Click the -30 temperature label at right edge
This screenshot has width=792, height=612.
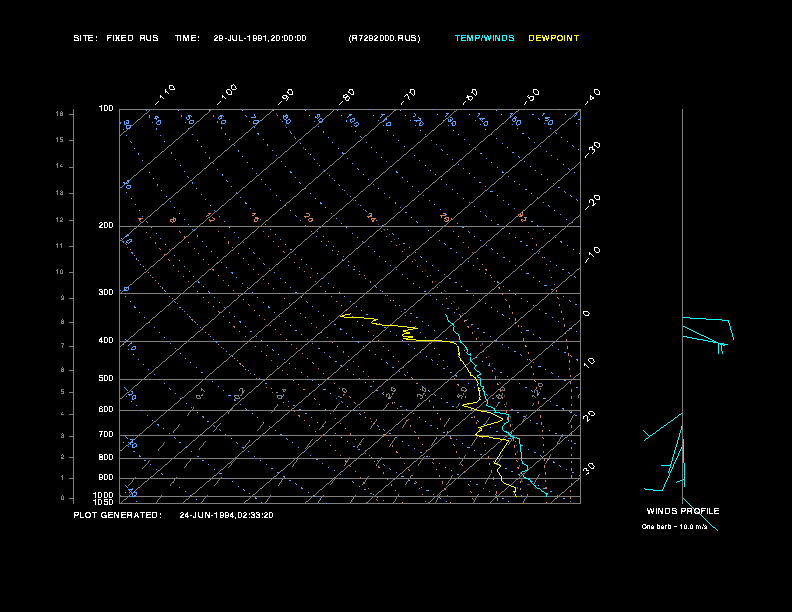(x=593, y=150)
